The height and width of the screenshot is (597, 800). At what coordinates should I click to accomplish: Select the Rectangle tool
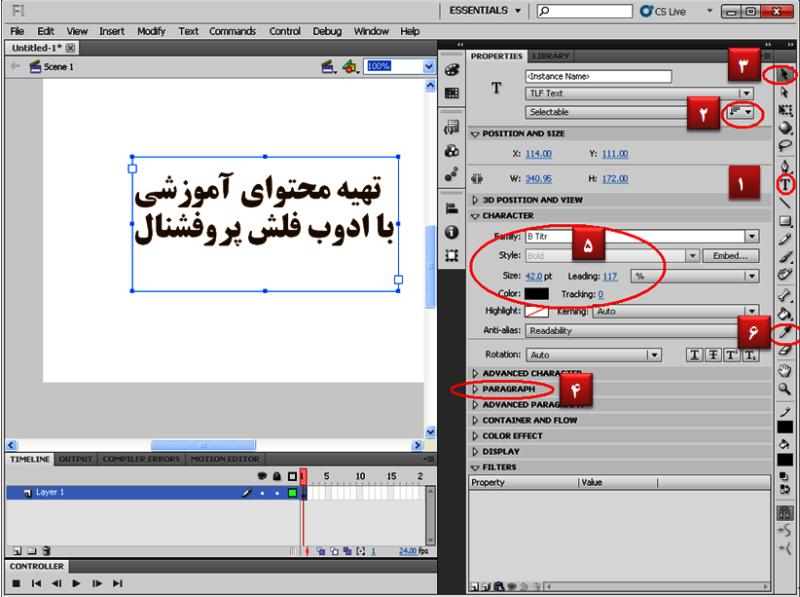click(x=785, y=221)
